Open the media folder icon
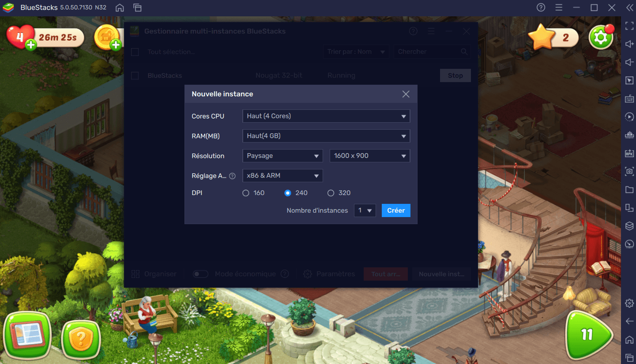This screenshot has height=364, width=636. click(x=629, y=189)
